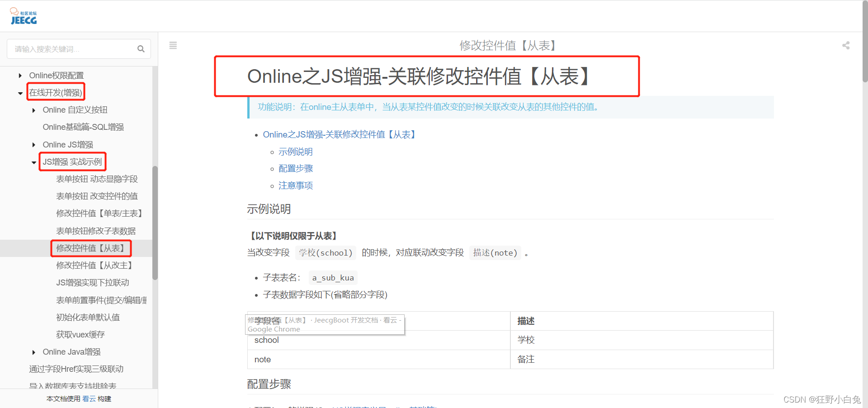Click the 学校 description cell
This screenshot has width=868, height=408.
[x=642, y=340]
